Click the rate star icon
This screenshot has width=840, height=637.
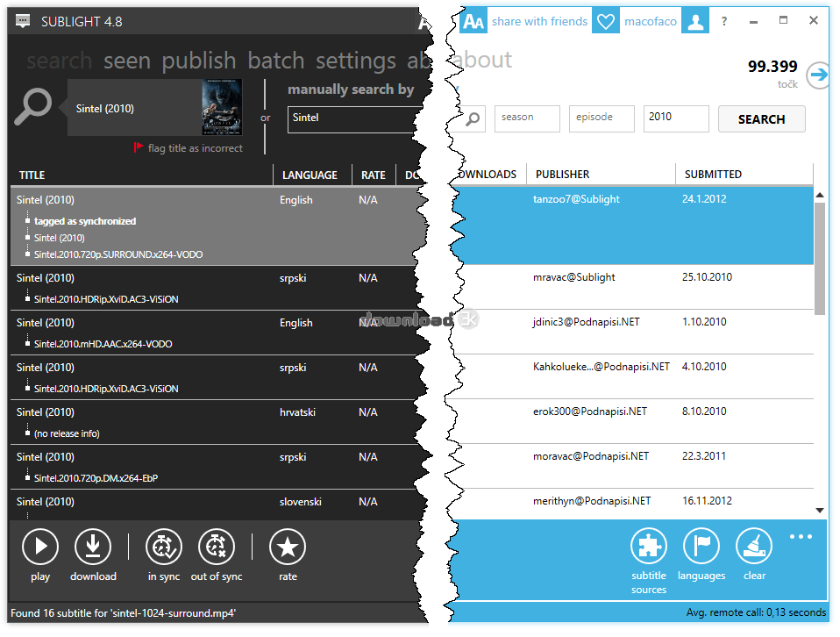point(288,547)
